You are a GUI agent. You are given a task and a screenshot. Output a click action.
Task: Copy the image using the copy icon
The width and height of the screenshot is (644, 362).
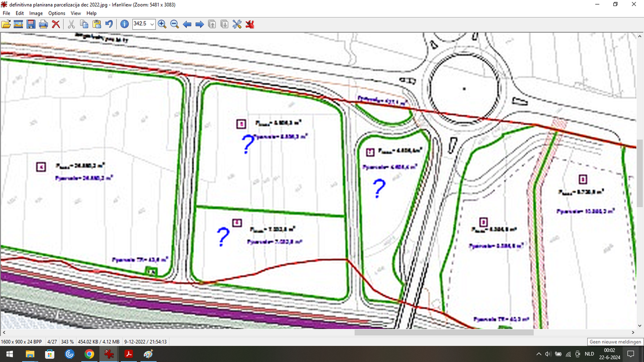(84, 24)
